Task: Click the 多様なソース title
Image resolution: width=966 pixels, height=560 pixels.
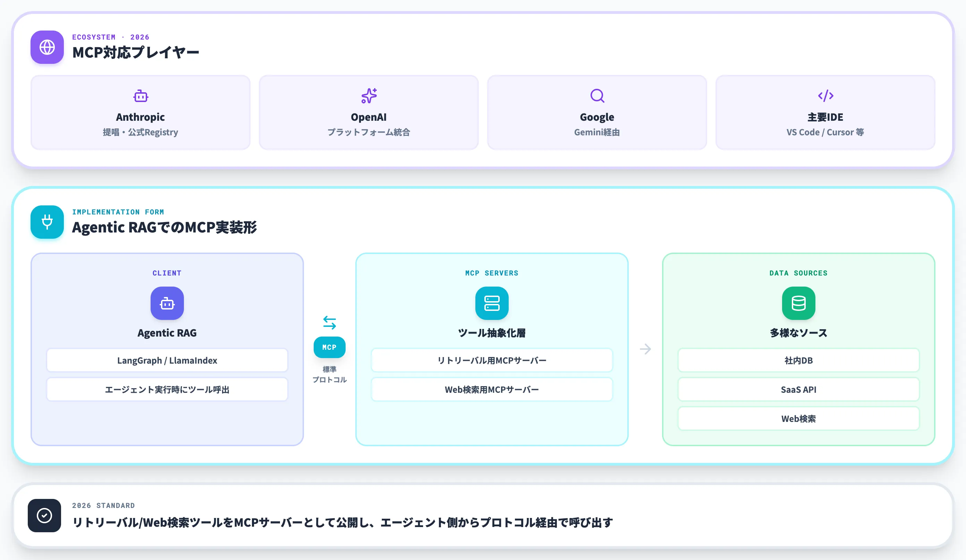Action: coord(798,333)
